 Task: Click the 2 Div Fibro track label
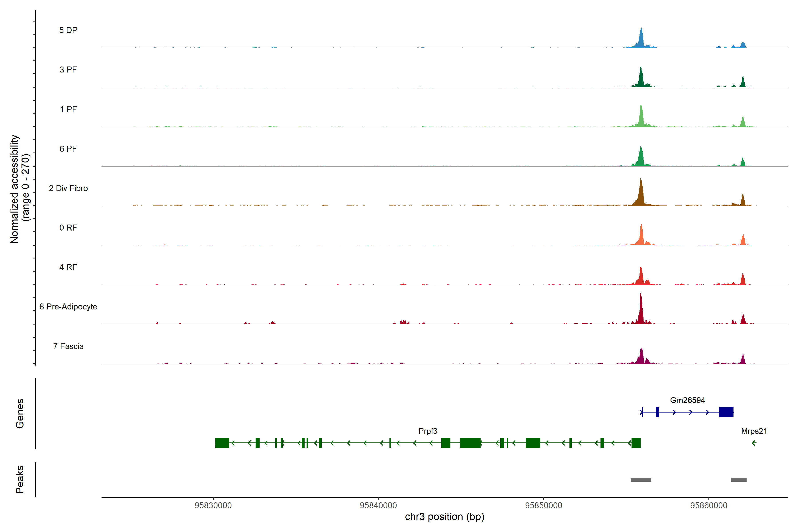[68, 188]
